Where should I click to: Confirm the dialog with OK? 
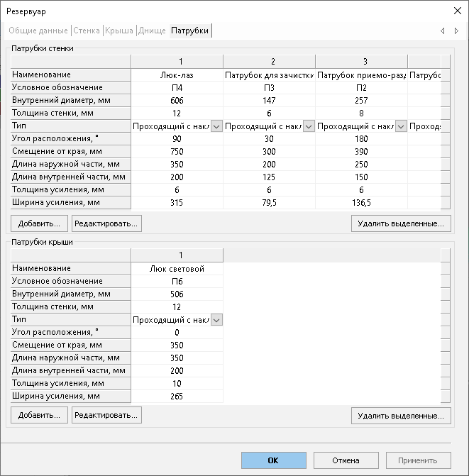[273, 460]
